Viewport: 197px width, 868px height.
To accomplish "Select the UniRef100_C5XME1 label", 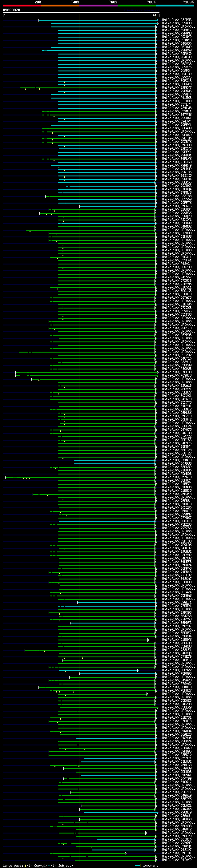I will pyautogui.click(x=177, y=111).
